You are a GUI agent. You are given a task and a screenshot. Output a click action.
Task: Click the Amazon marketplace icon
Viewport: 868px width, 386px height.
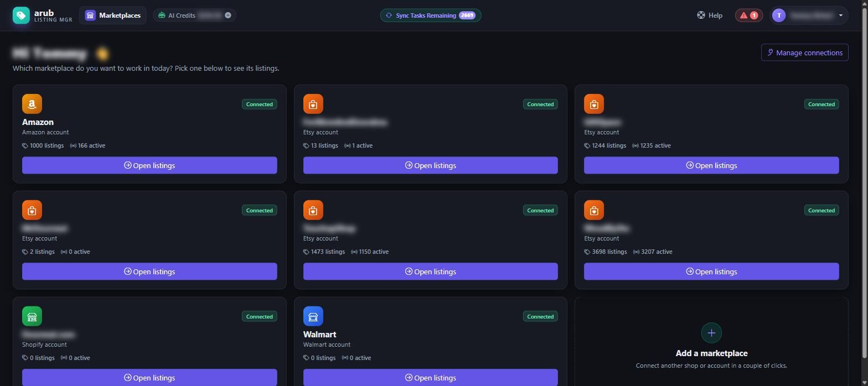point(32,104)
